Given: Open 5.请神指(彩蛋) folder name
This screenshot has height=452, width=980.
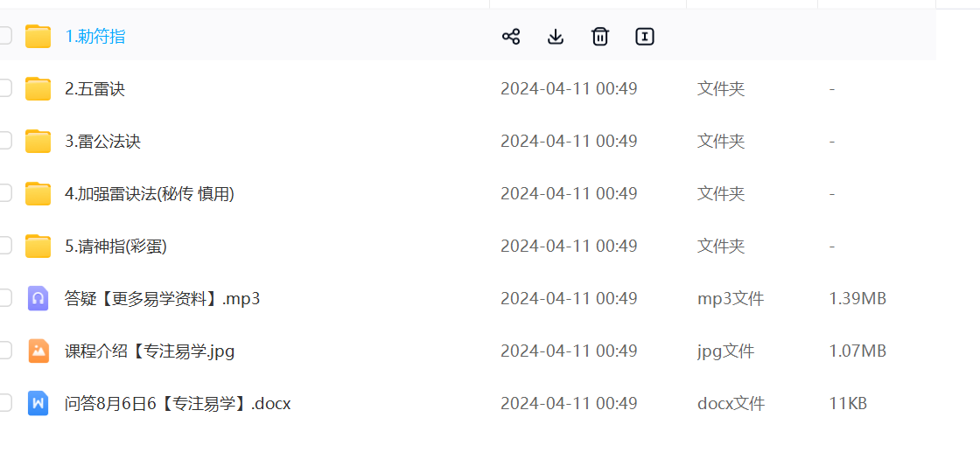Looking at the screenshot, I should click(115, 247).
